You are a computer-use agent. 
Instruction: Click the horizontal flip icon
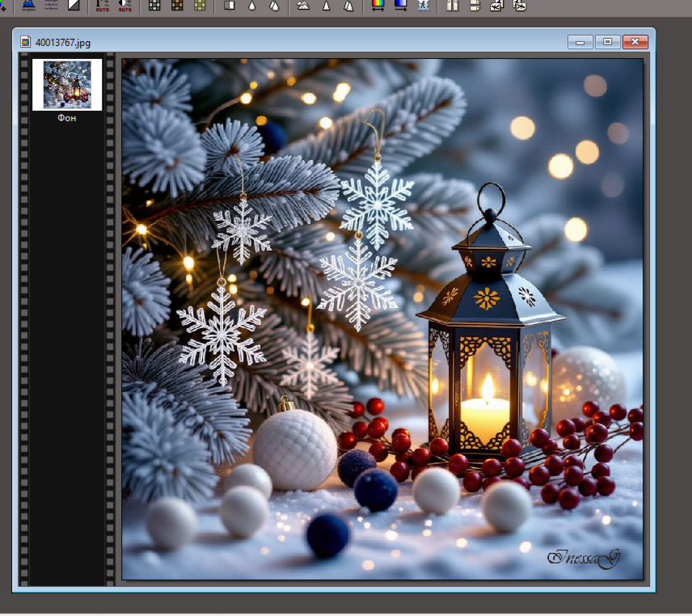tap(452, 5)
